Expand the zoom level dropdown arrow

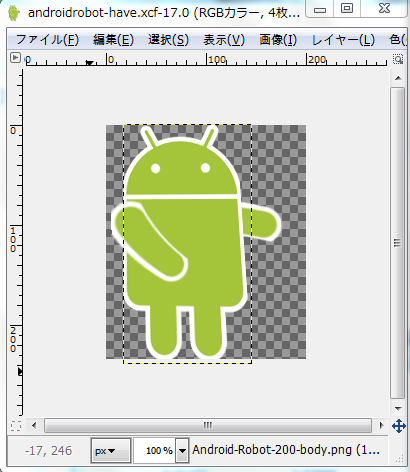182,451
